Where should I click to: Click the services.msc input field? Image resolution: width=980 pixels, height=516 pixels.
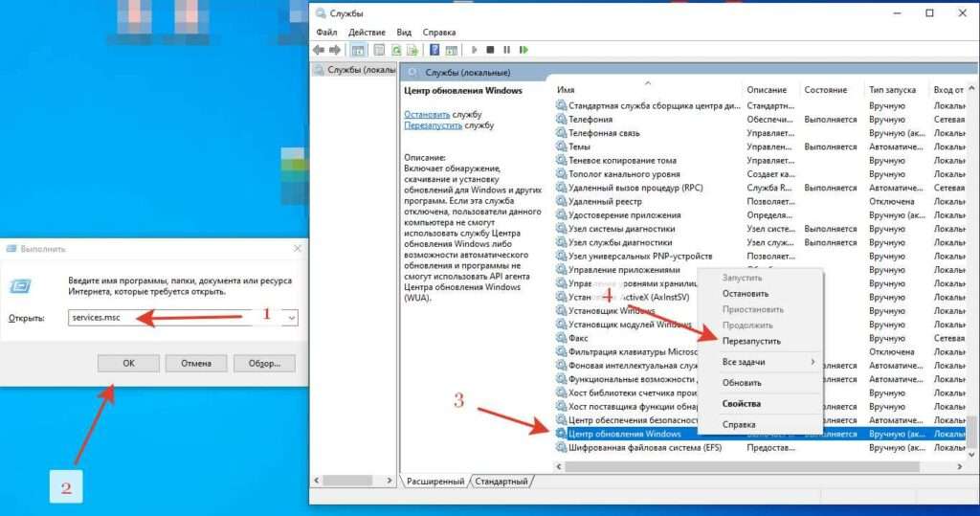[x=176, y=318]
